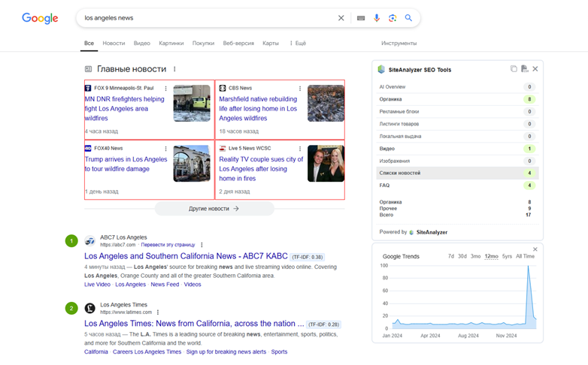Click the firefighters truck news thumbnail

[x=192, y=103]
